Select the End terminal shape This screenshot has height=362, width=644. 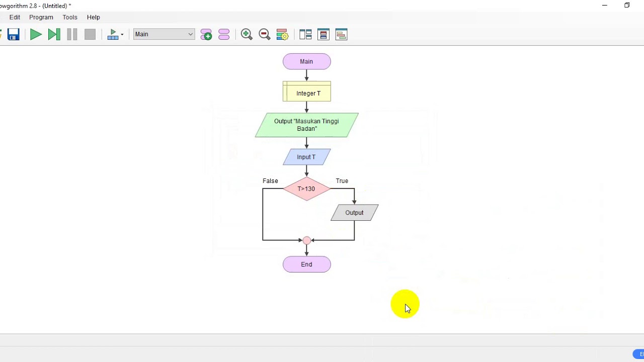(306, 264)
